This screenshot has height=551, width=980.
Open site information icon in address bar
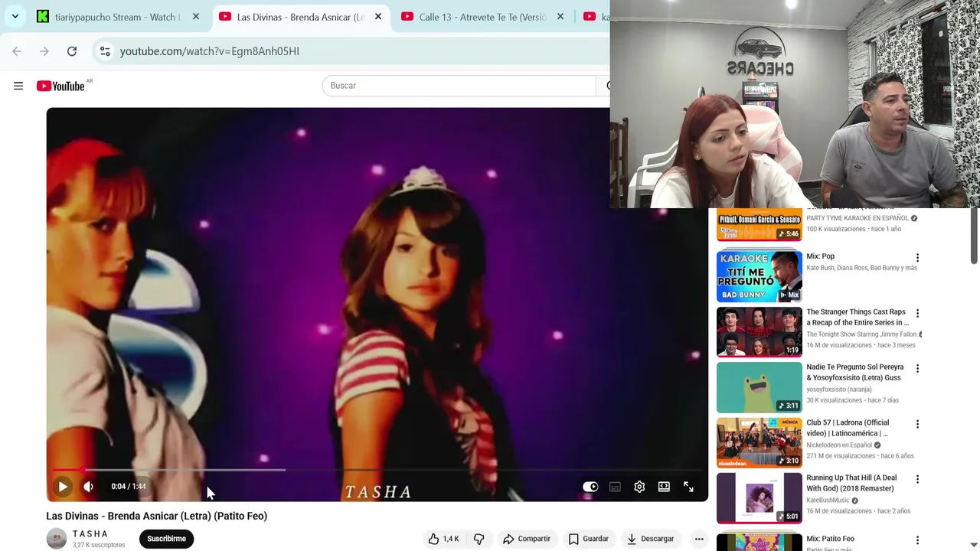[105, 51]
